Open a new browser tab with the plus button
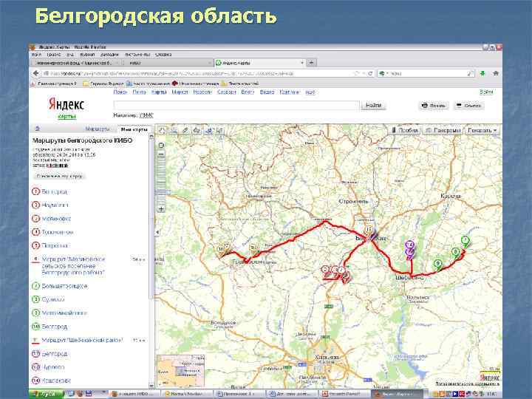532x399 pixels. (x=311, y=62)
